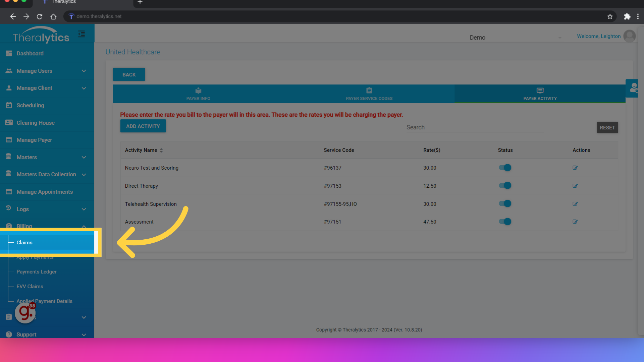Click the RESET button
Viewport: 644px width, 362px height.
pyautogui.click(x=607, y=127)
